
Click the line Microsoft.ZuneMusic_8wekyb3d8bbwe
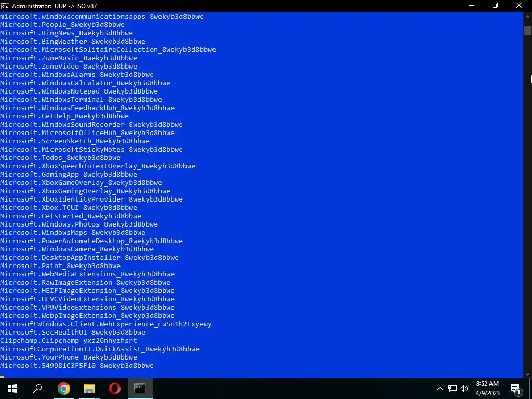click(x=69, y=58)
